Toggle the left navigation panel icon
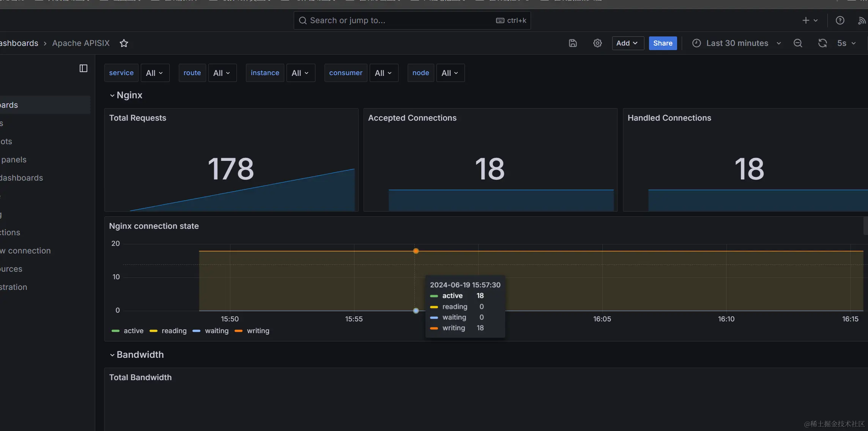The width and height of the screenshot is (868, 431). click(x=83, y=68)
